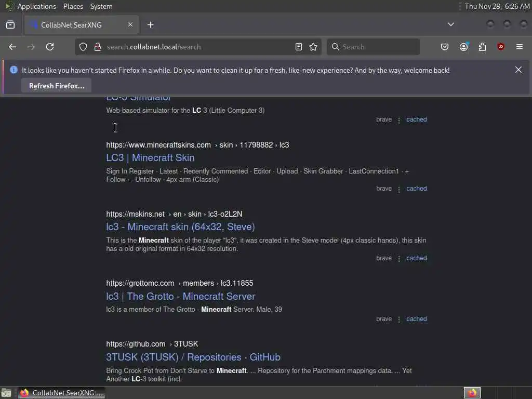Focus the address bar URL field
This screenshot has width=532, height=399.
(198, 47)
